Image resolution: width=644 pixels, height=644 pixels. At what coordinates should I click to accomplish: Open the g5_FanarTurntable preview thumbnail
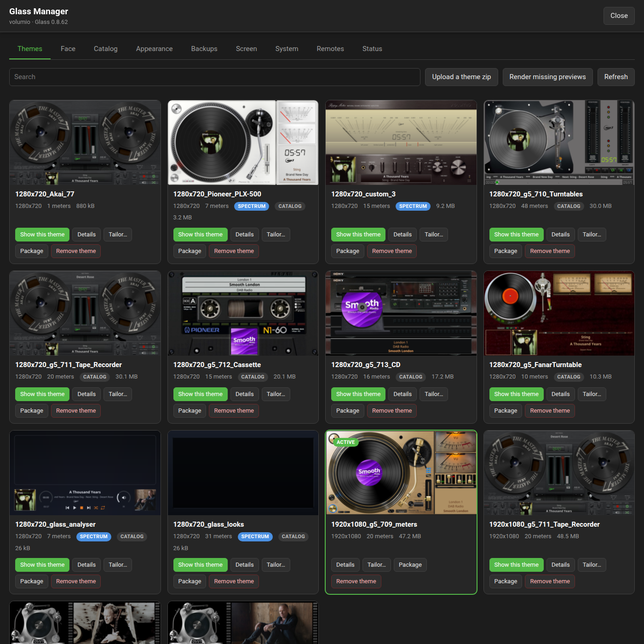pyautogui.click(x=559, y=313)
